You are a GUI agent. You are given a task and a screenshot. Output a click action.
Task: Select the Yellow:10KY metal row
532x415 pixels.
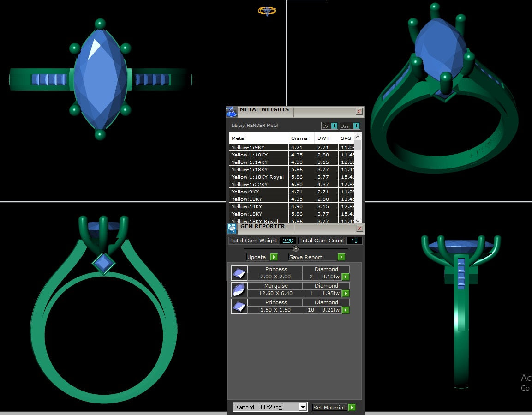coord(292,199)
